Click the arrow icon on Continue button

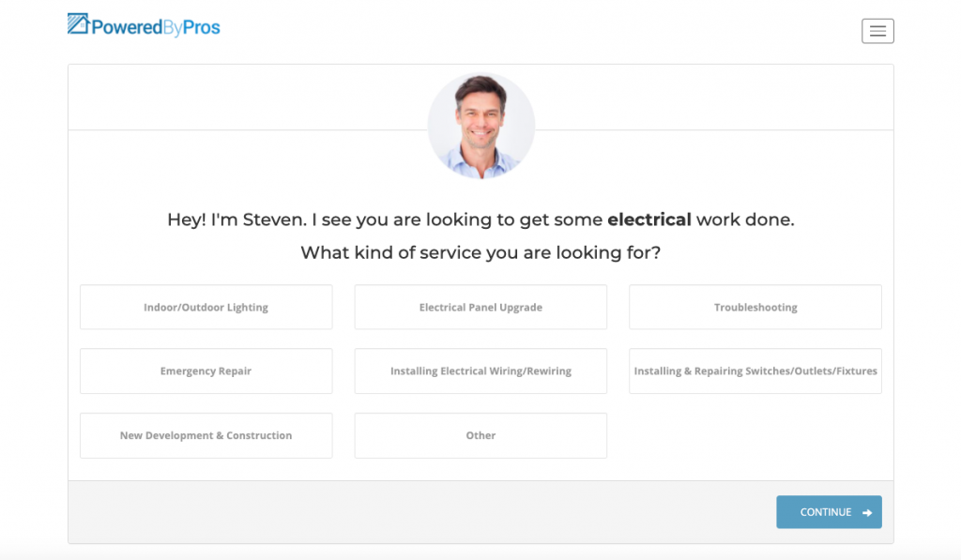[x=867, y=513]
